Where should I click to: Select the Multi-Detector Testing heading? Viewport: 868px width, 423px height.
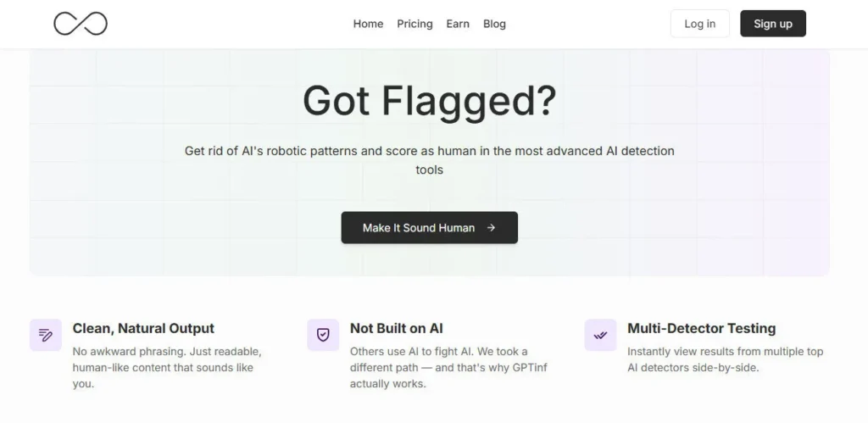(701, 328)
